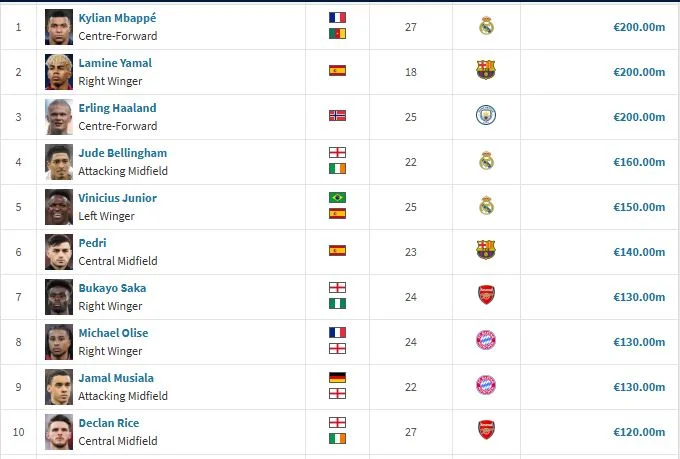Screen dimensions: 680x459
Task: Click Pedri's €140.00m market value link
Action: tap(639, 252)
